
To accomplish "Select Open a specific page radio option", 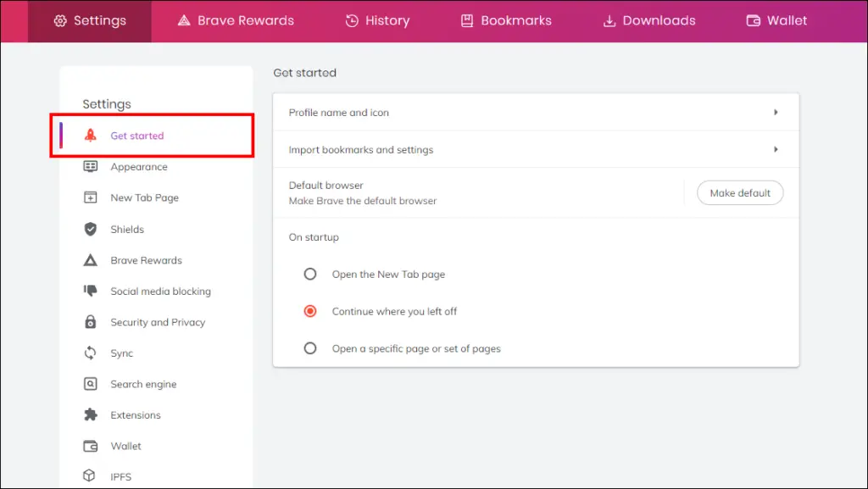I will (310, 348).
